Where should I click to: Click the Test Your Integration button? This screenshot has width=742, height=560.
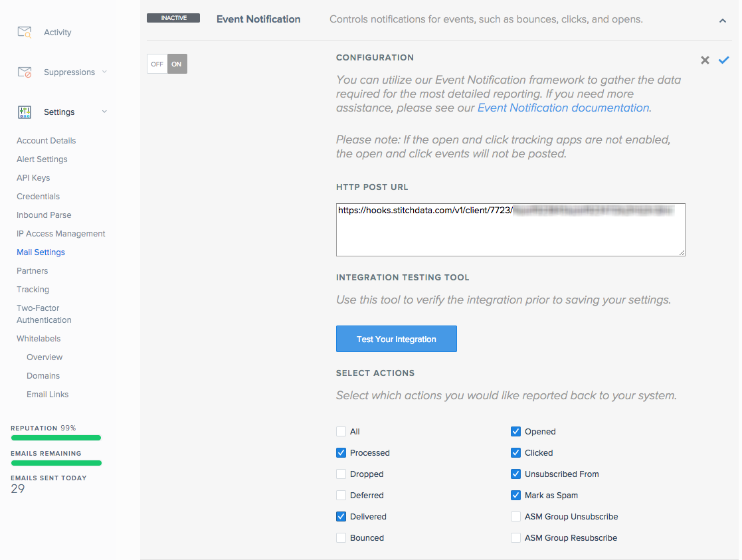click(x=396, y=339)
